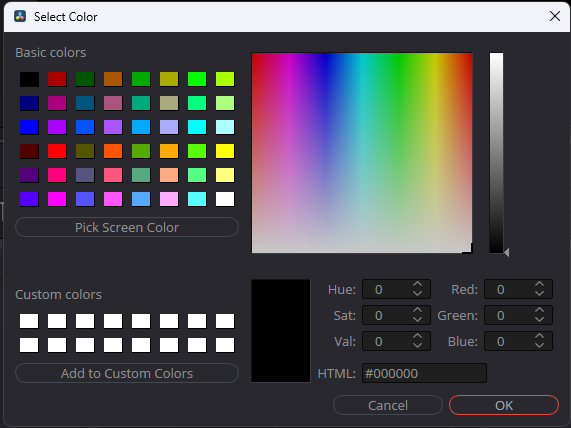Increase the Green value with up arrow

pyautogui.click(x=540, y=310)
